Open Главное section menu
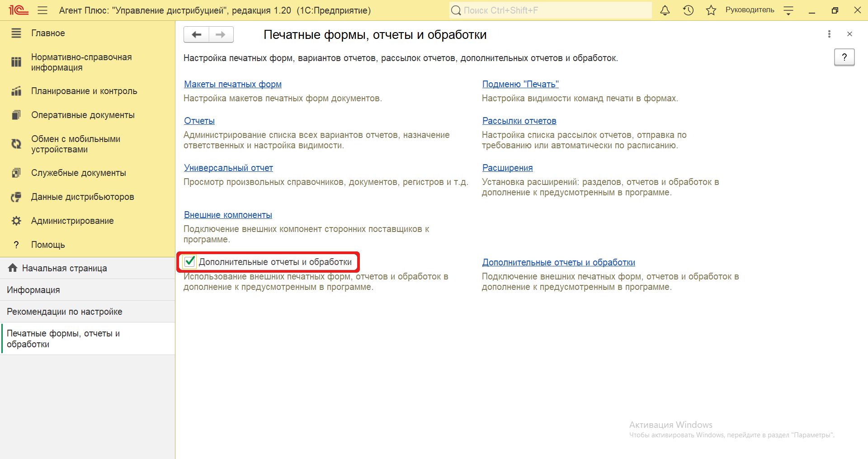Viewport: 868px width, 459px height. click(48, 33)
